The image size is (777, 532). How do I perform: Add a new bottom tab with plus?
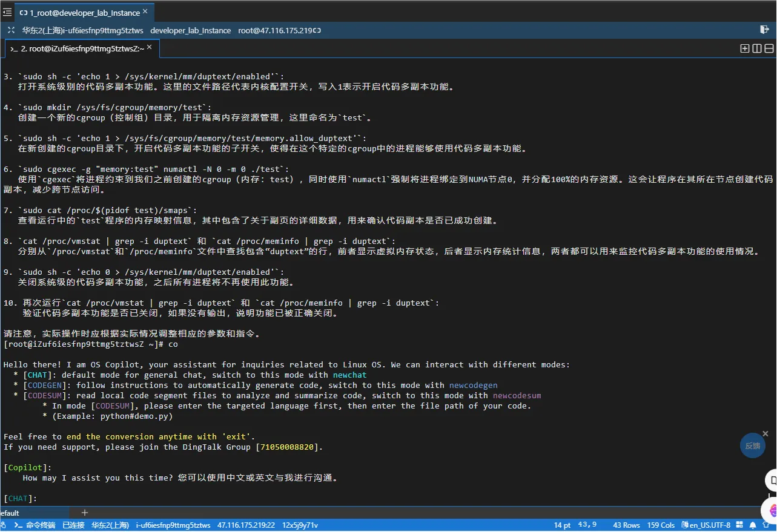click(x=85, y=513)
